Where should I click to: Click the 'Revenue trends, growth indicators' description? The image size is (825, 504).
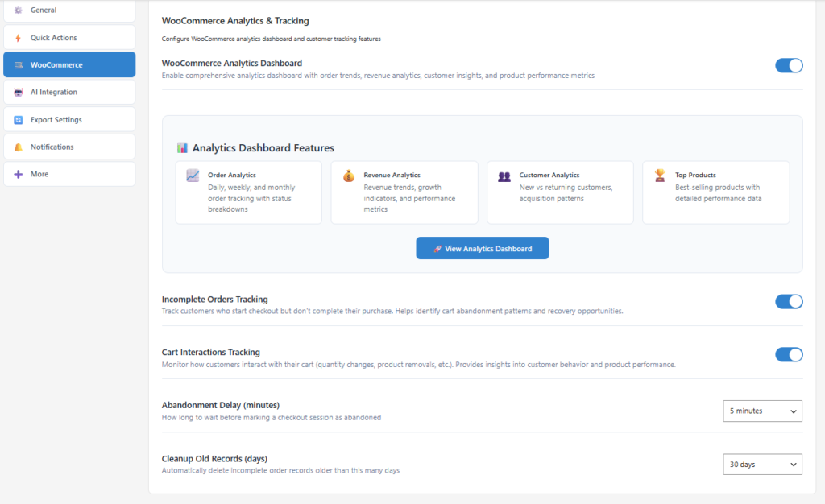tap(409, 198)
